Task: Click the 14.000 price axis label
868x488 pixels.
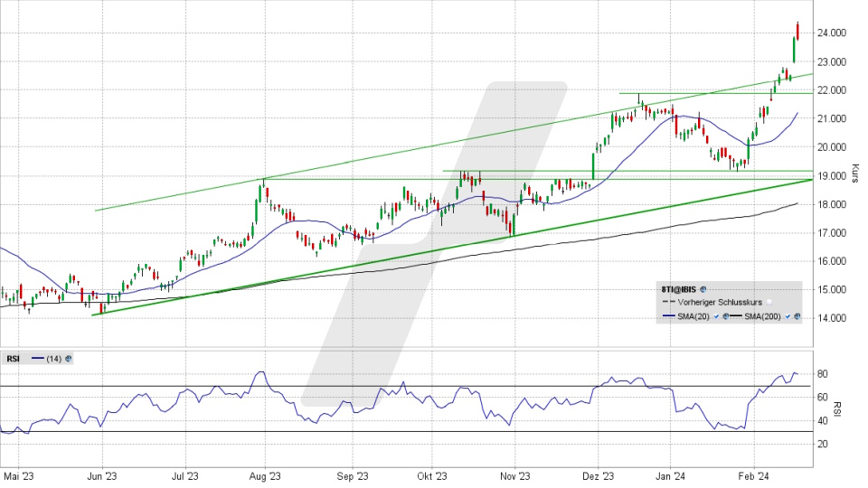Action: pyautogui.click(x=832, y=318)
